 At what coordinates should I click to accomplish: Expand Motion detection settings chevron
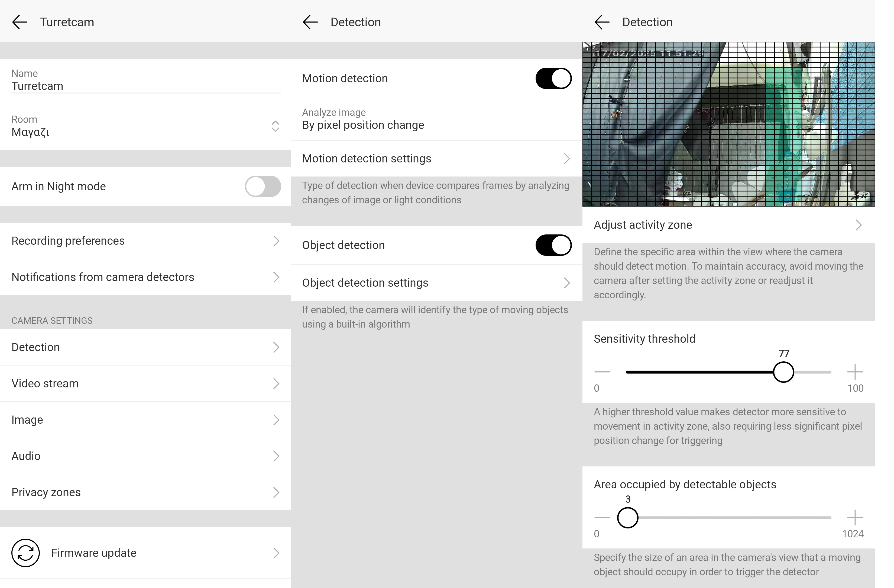pos(566,159)
